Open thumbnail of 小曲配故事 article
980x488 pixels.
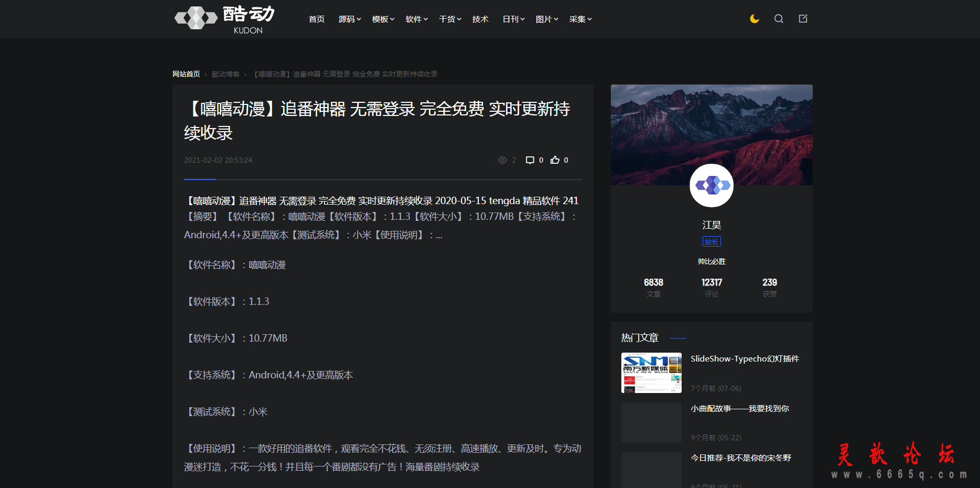(651, 422)
